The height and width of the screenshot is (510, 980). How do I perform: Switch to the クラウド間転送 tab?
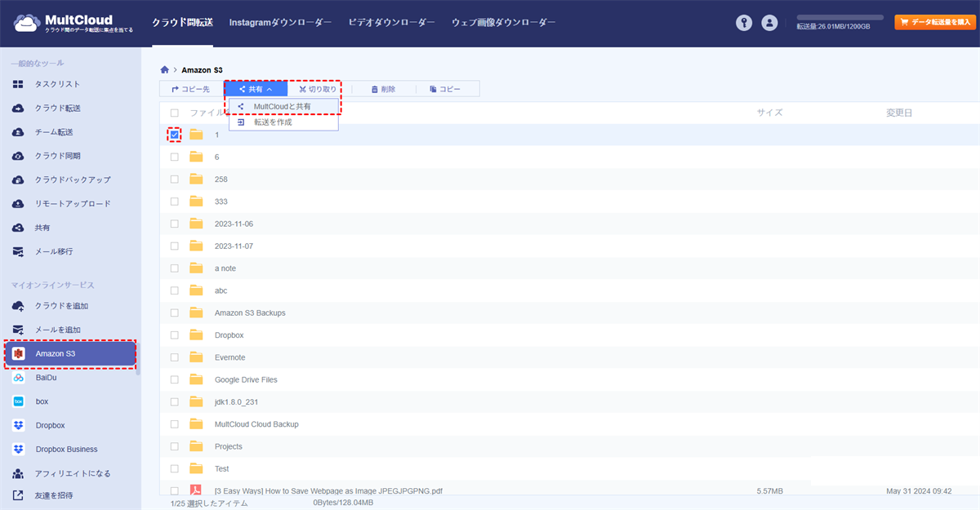pyautogui.click(x=182, y=23)
